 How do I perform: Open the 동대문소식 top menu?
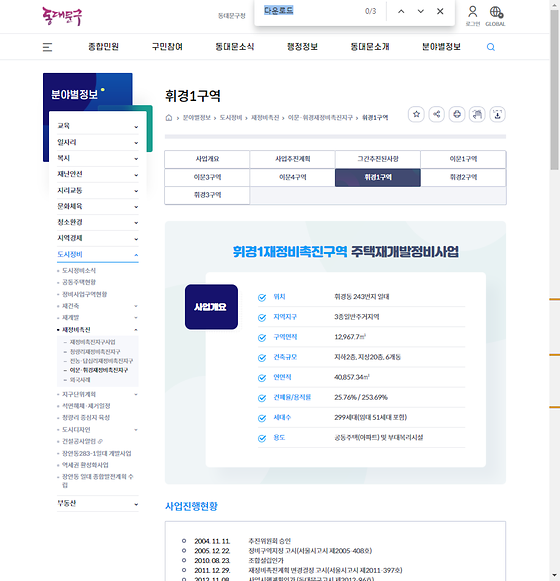235,47
